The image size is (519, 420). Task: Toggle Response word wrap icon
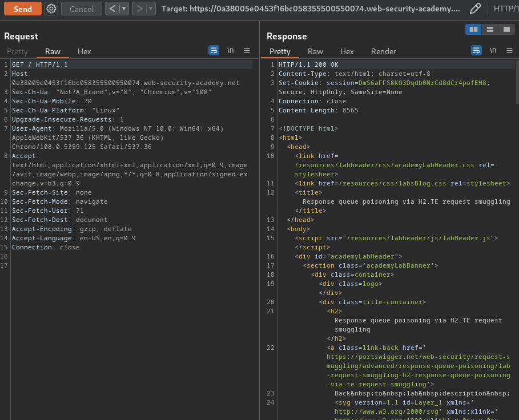coord(476,51)
